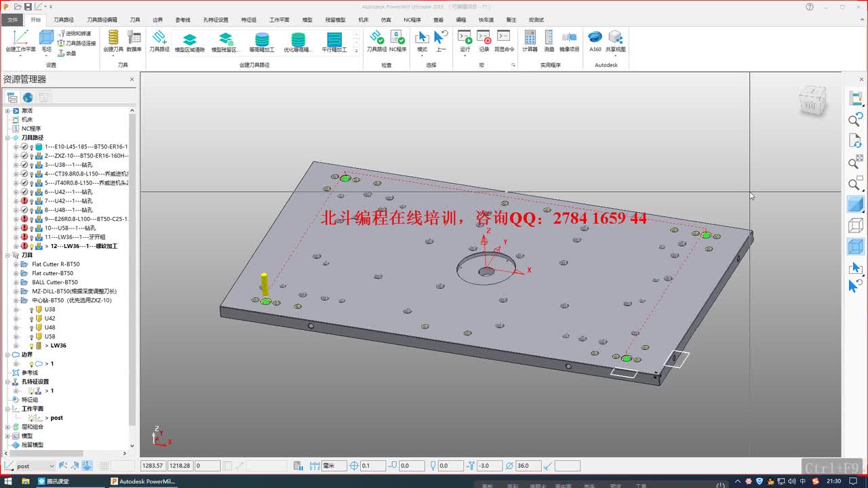
Task: Click the 余量 thickness button
Action: [x=67, y=53]
